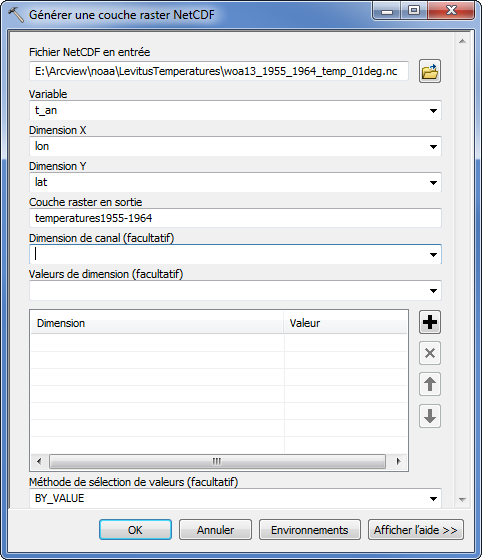Screen dimensions: 482x560
Task: Open the Environnements settings button
Action: coord(310,530)
